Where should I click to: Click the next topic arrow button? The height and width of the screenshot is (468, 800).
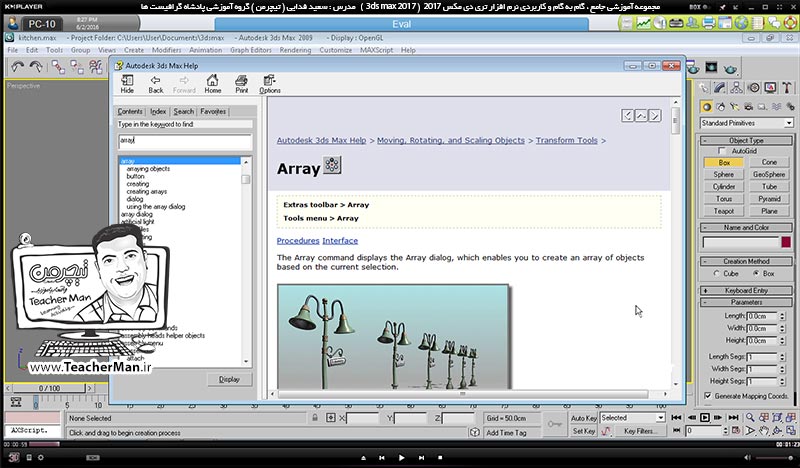pos(655,115)
